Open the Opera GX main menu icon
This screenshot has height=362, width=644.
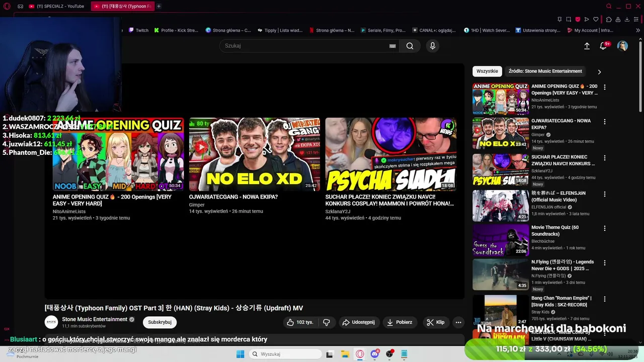[x=7, y=6]
